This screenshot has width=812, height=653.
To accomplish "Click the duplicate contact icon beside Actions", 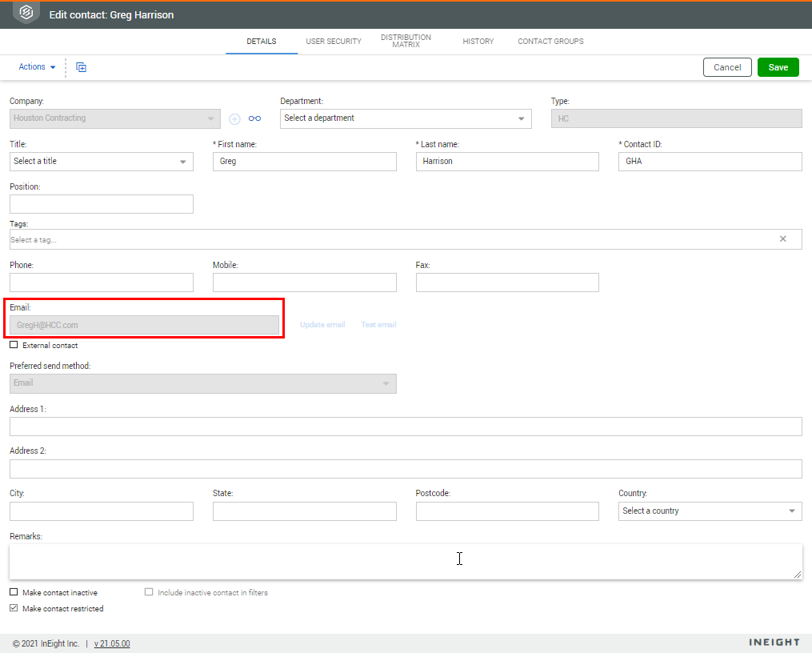I will coord(81,67).
